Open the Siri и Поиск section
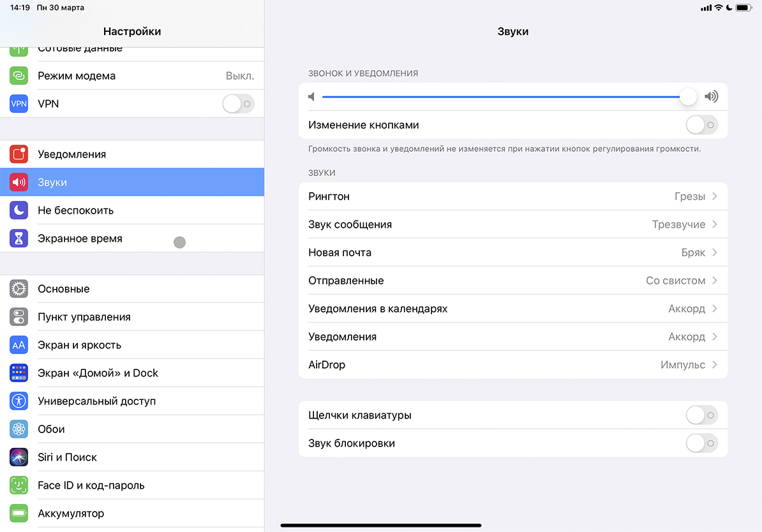The height and width of the screenshot is (532, 762). point(132,457)
